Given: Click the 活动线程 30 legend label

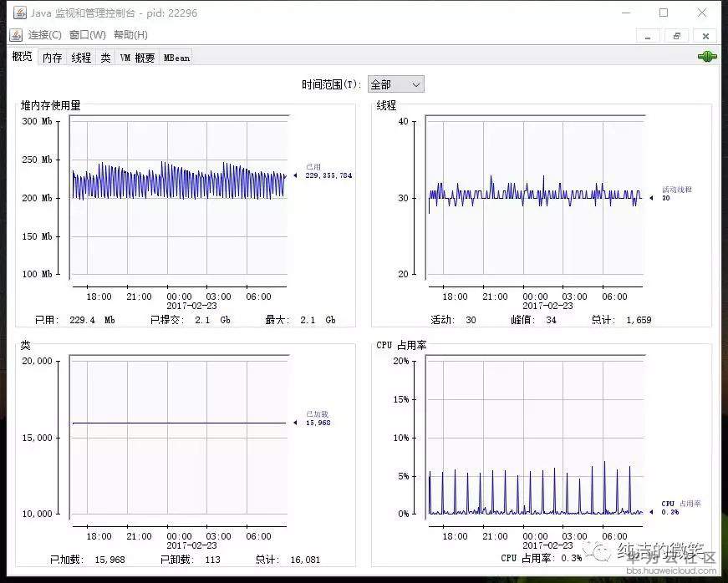Looking at the screenshot, I should pos(676,194).
